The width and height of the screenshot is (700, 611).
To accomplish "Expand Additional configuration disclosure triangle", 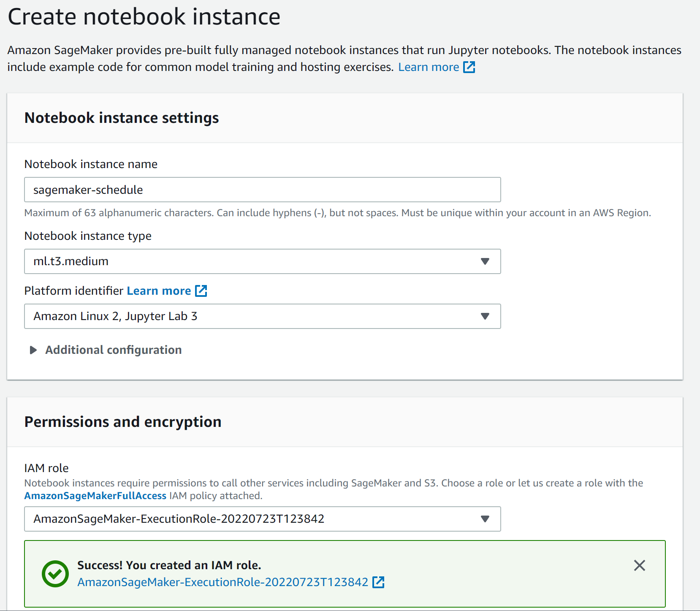I will (x=33, y=350).
